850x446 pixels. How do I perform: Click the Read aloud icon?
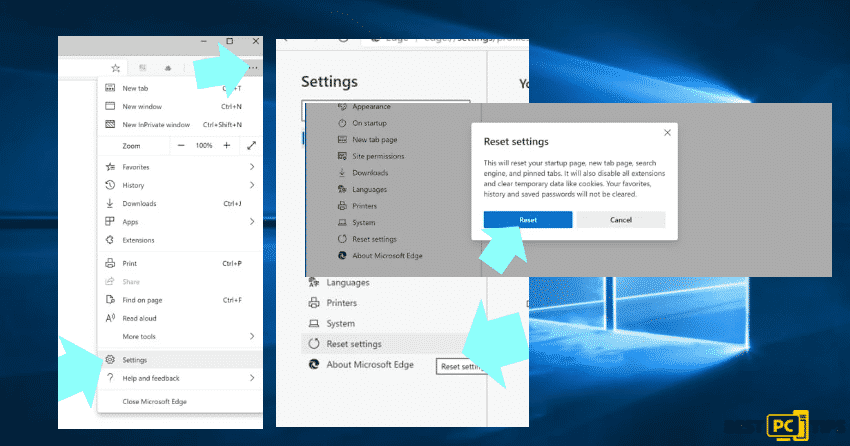pyautogui.click(x=110, y=318)
